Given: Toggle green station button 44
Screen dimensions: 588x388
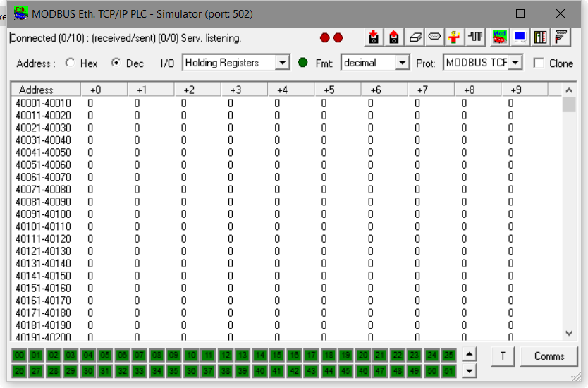Looking at the screenshot, I should click(x=329, y=371).
